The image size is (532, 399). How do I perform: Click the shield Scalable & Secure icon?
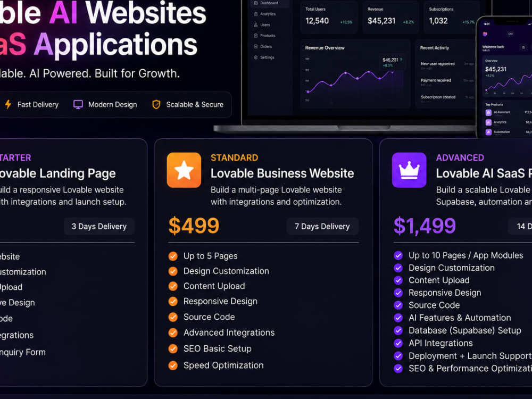156,104
